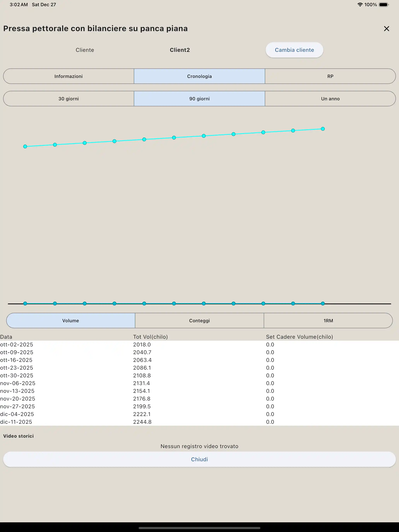399x532 pixels.
Task: Tap the first upper line chart point
Action: 25,147
